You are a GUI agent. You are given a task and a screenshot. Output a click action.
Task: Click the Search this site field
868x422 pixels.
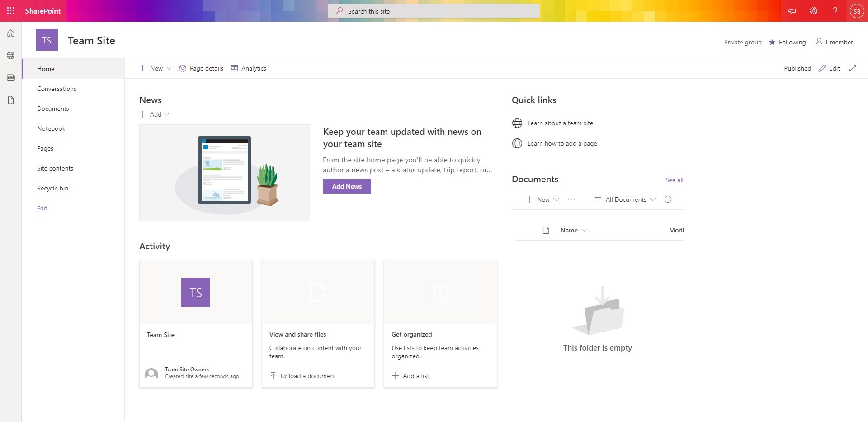tap(434, 10)
